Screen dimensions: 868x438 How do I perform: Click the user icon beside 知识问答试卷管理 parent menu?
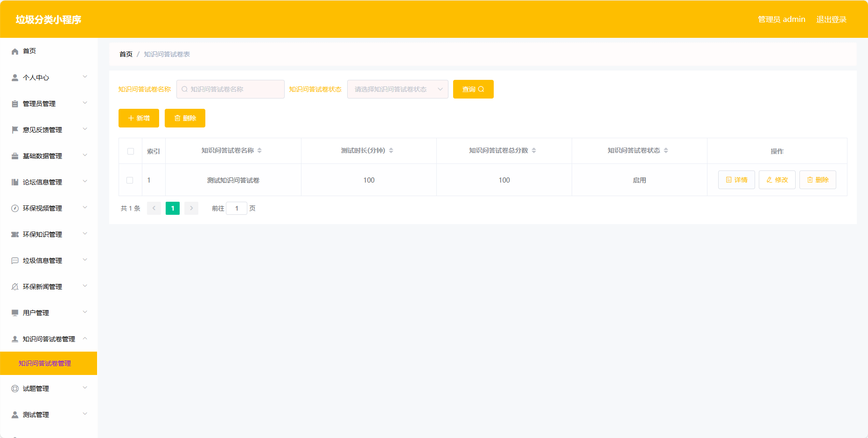coord(15,339)
